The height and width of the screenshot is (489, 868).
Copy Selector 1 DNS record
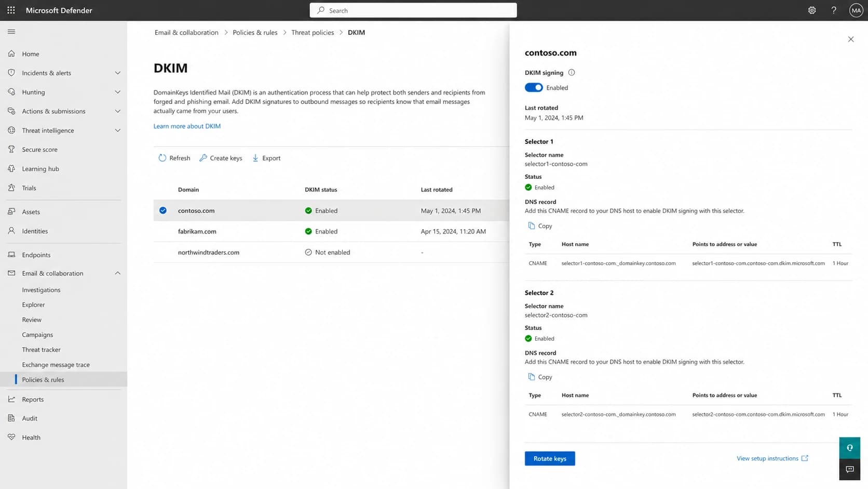(540, 226)
